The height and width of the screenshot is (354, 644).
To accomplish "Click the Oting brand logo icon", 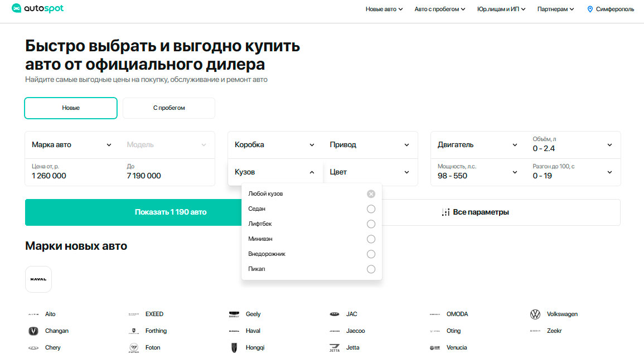I will click(x=435, y=331).
